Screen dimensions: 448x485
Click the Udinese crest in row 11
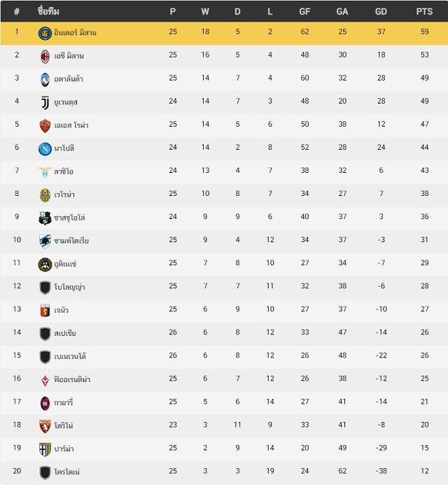45,265
